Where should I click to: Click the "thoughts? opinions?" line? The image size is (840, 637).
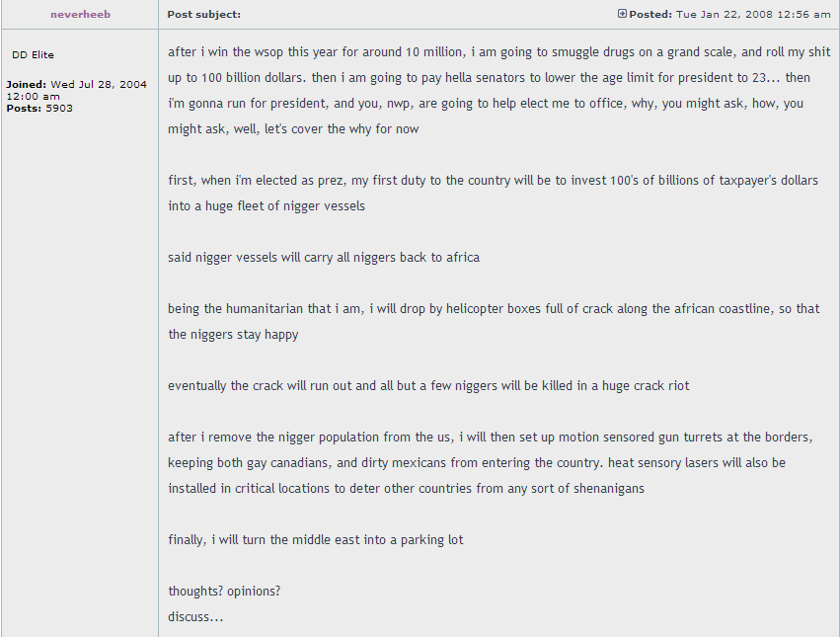click(224, 592)
